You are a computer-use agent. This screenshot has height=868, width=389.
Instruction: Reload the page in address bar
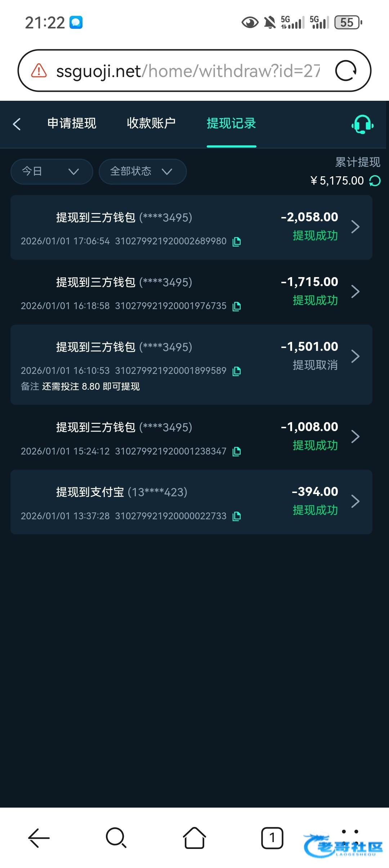pos(346,71)
